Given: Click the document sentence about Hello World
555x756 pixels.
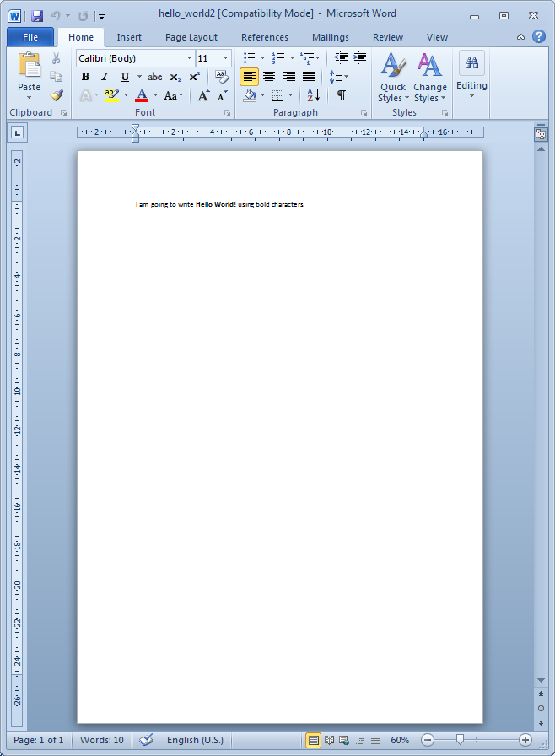Looking at the screenshot, I should tap(220, 204).
